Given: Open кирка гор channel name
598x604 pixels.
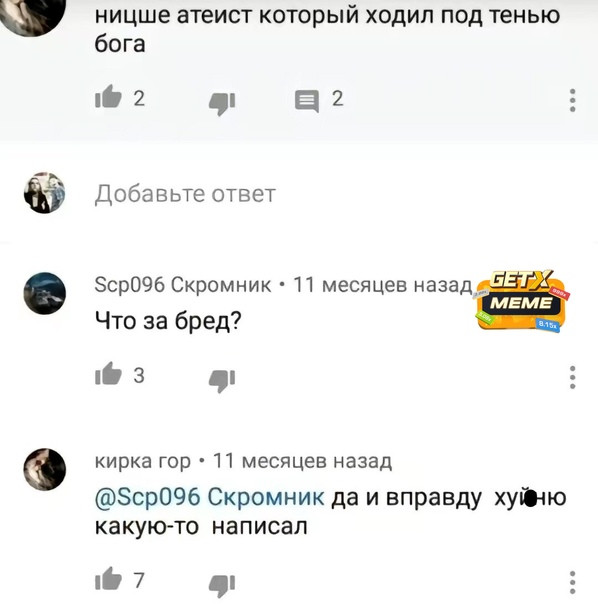Looking at the screenshot, I should point(143,461).
